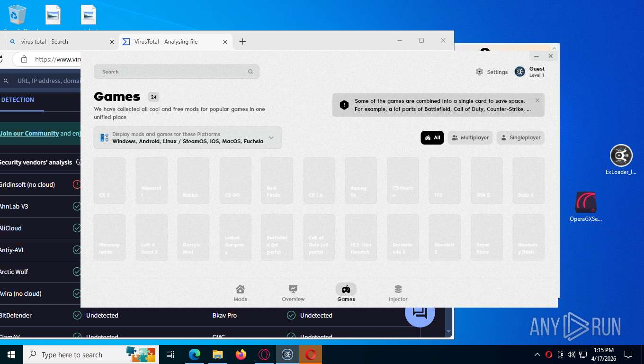Open the CS 1.6 game card

pos(319,181)
